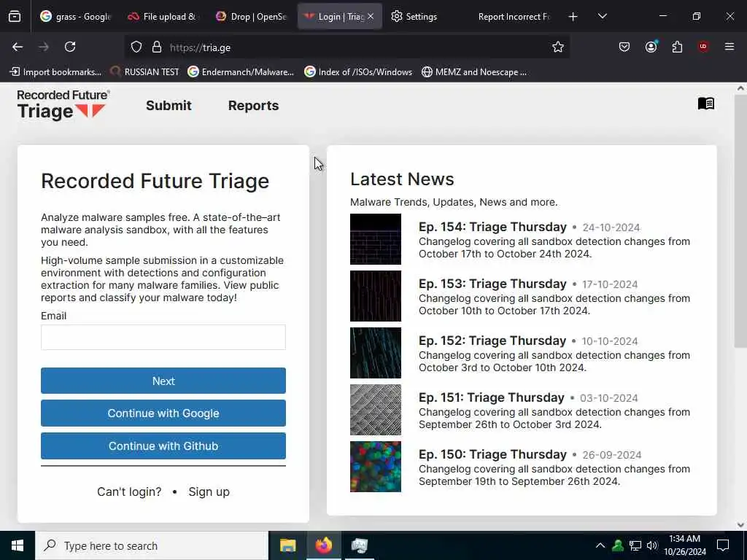Open Endermanch/Malware bookmark
The image size is (747, 560).
tap(241, 72)
